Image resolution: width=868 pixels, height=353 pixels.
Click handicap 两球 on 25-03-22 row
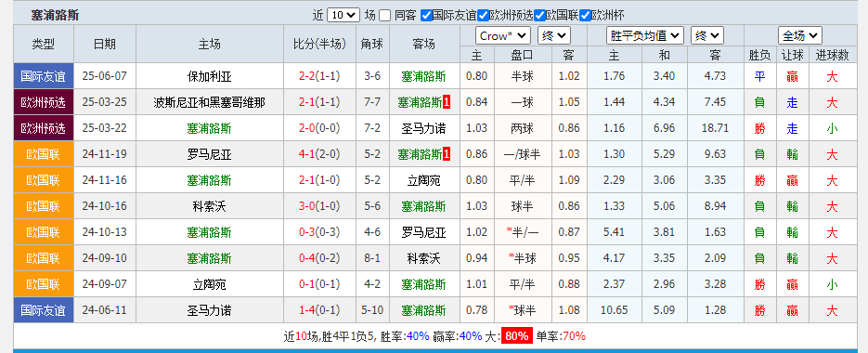click(x=523, y=128)
